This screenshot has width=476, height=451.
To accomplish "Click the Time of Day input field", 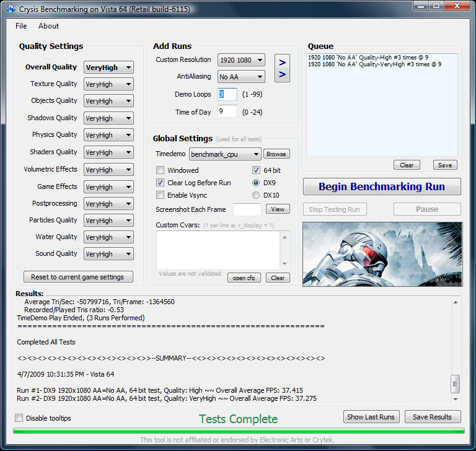I will pos(227,112).
